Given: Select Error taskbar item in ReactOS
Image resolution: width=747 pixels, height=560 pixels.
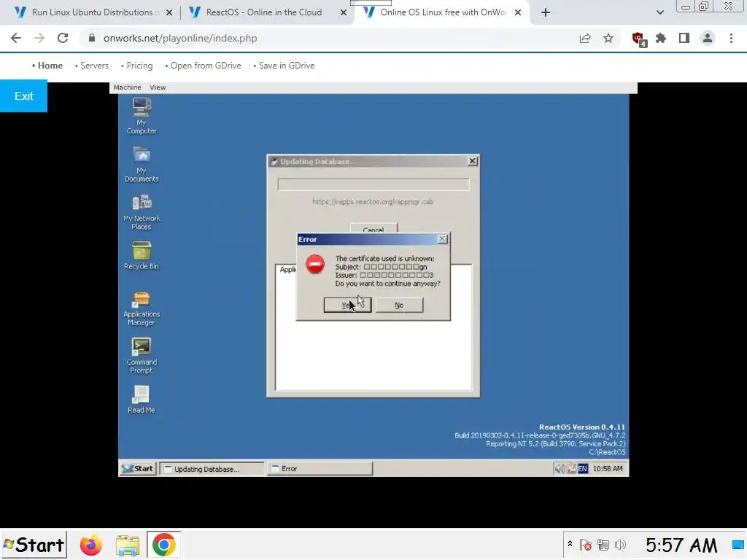Looking at the screenshot, I should tap(320, 469).
